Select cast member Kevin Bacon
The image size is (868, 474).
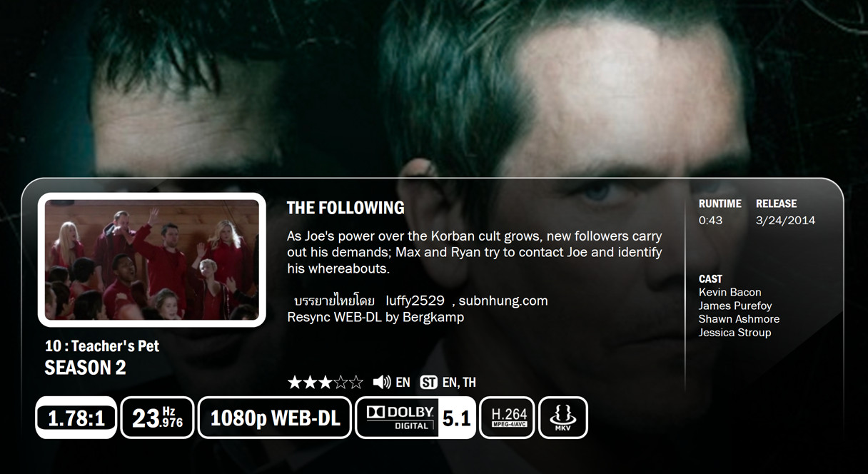(x=730, y=292)
